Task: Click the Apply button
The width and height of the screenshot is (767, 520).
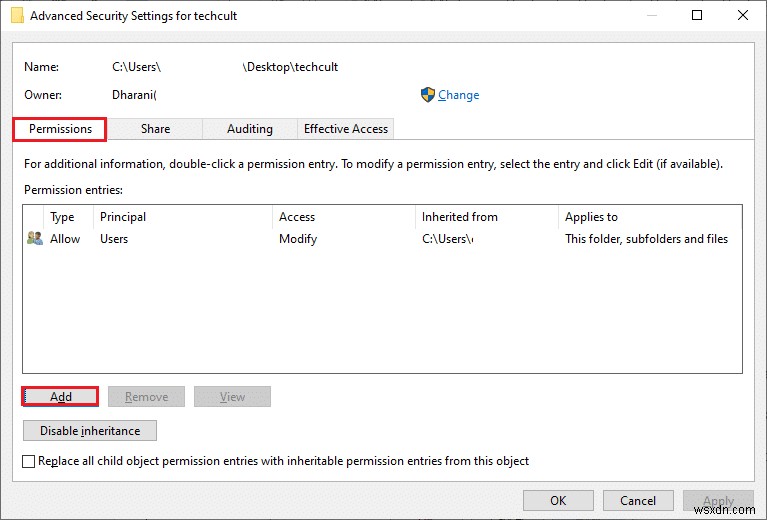Action: [718, 500]
